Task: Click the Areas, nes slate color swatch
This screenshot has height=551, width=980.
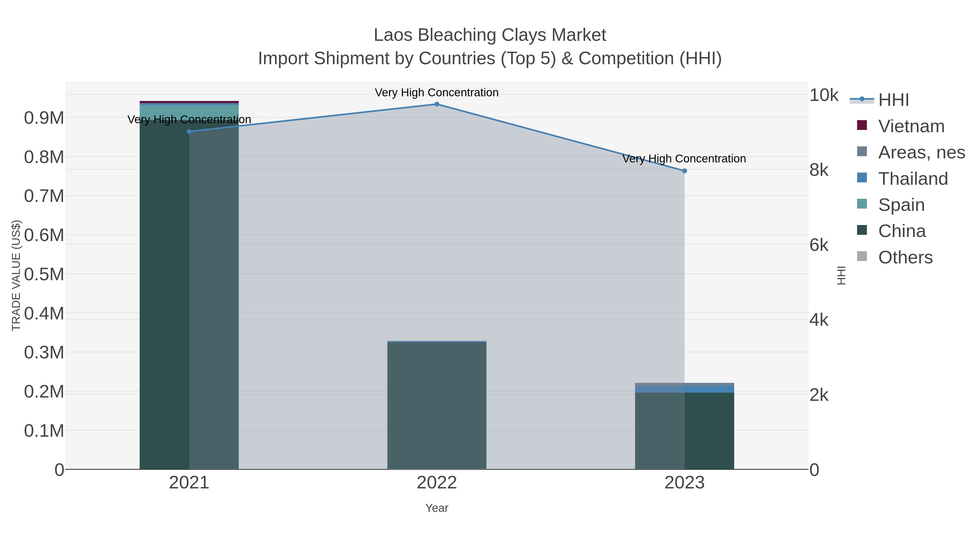Action: 862,151
